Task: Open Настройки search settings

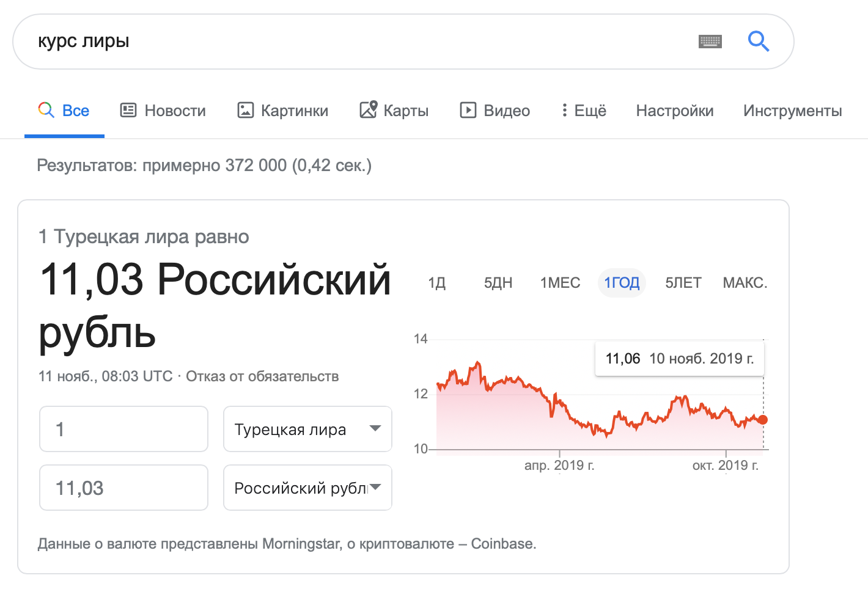Action: click(674, 111)
